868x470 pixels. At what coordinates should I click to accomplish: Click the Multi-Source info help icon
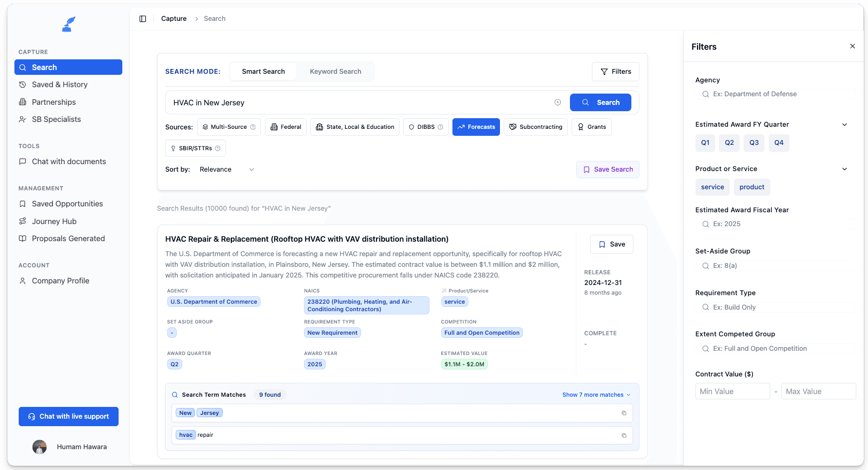(x=253, y=127)
